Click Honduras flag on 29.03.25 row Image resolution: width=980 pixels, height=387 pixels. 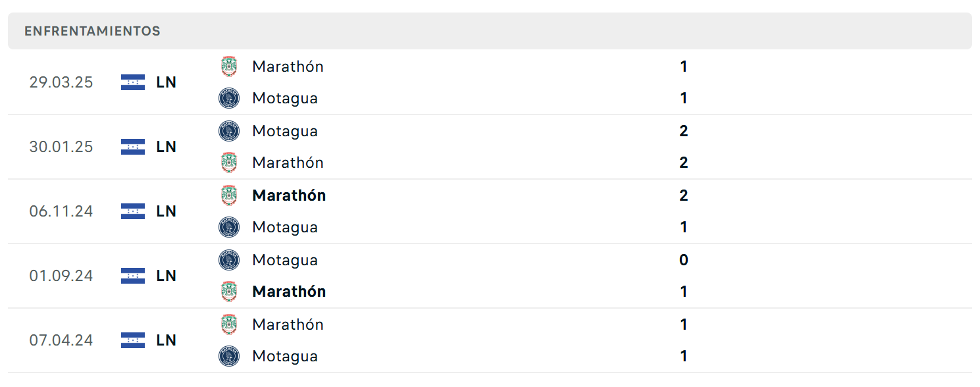click(133, 82)
